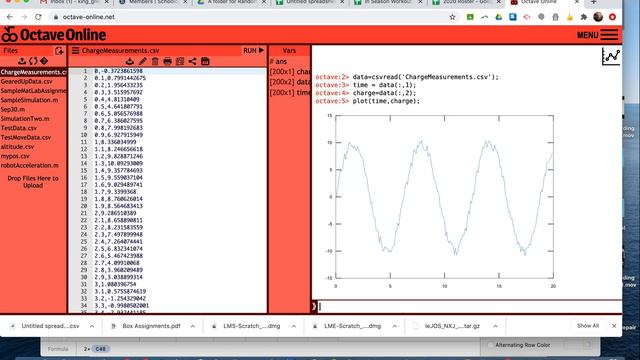Expand options for leJOS_NXJ tar.gz download
640x360 pixels.
click(495, 326)
